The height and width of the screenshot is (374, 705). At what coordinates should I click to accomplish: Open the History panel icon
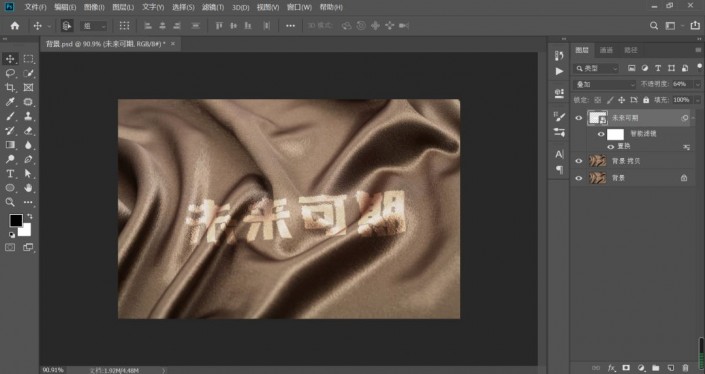pos(559,56)
